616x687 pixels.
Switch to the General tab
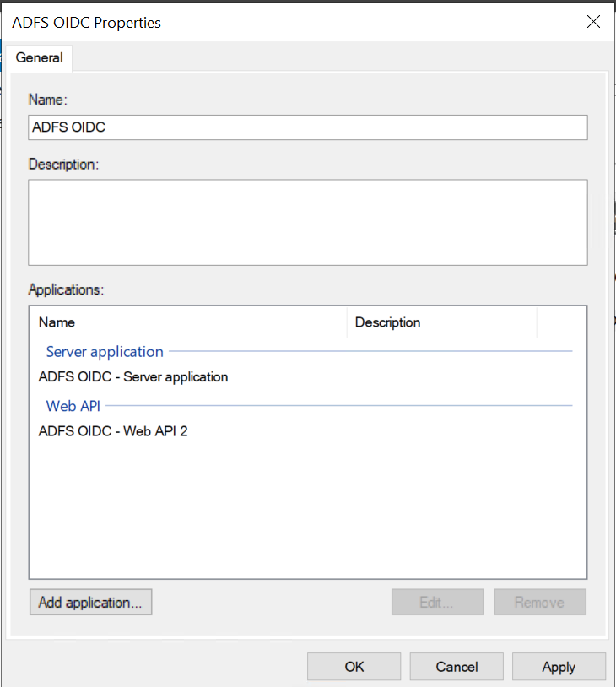click(39, 58)
